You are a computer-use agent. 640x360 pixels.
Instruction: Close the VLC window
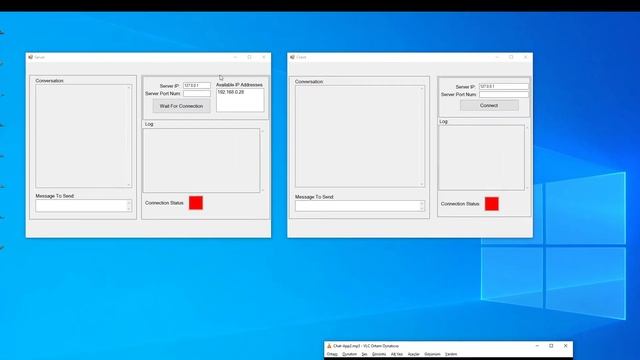(565, 346)
